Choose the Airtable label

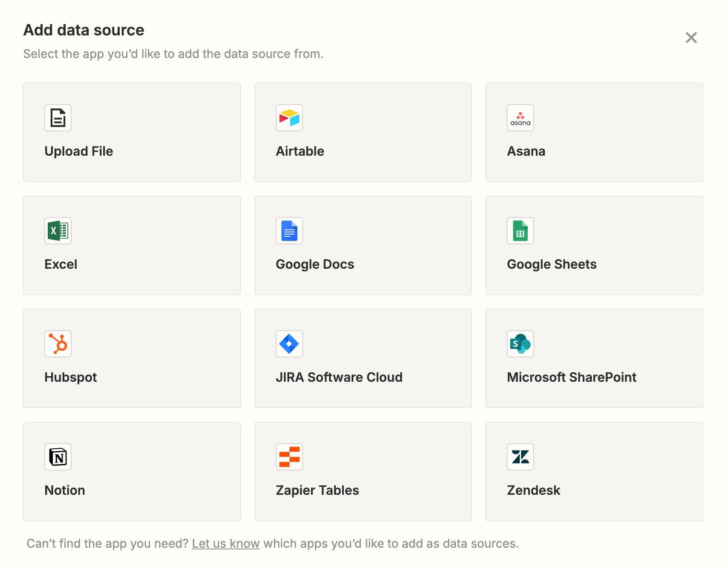click(x=300, y=151)
